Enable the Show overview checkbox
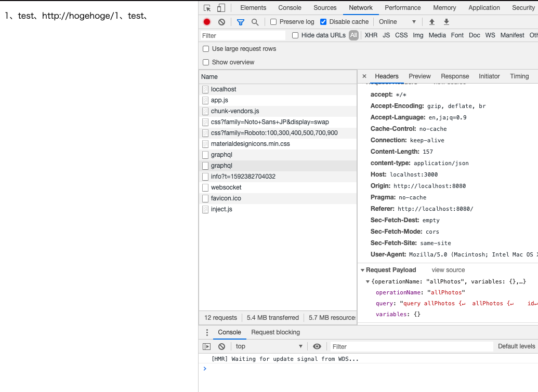Viewport: 538px width, 392px height. click(x=206, y=62)
